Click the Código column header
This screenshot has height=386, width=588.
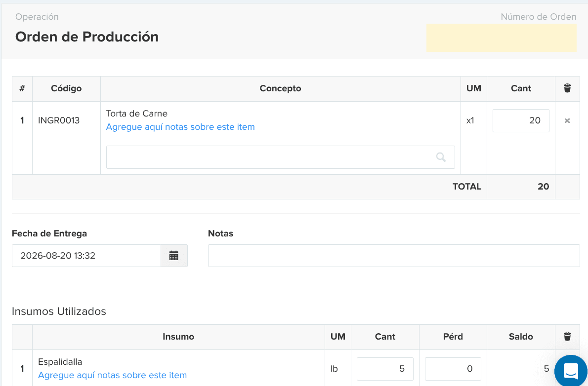pos(66,88)
